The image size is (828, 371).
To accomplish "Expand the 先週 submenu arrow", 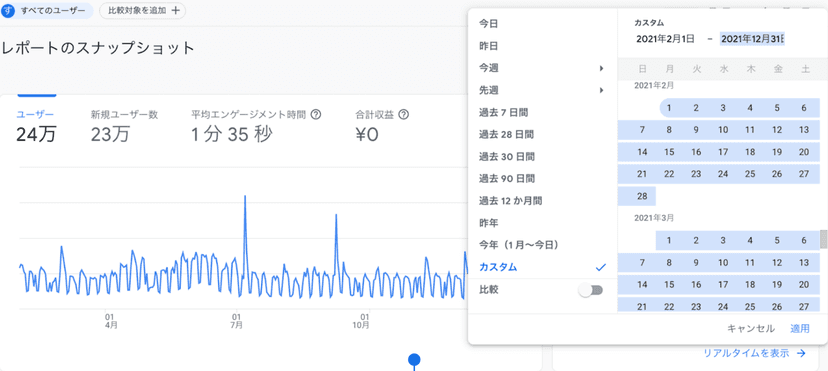I will coord(601,90).
